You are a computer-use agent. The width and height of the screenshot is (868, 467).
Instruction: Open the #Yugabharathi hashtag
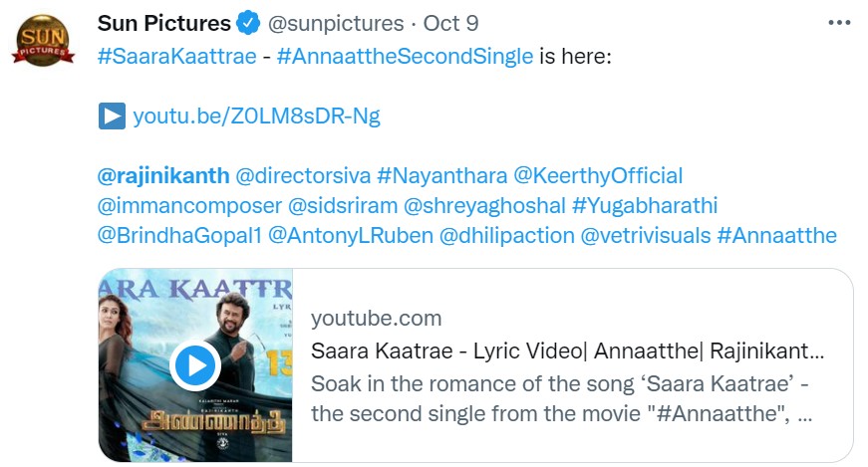click(645, 206)
